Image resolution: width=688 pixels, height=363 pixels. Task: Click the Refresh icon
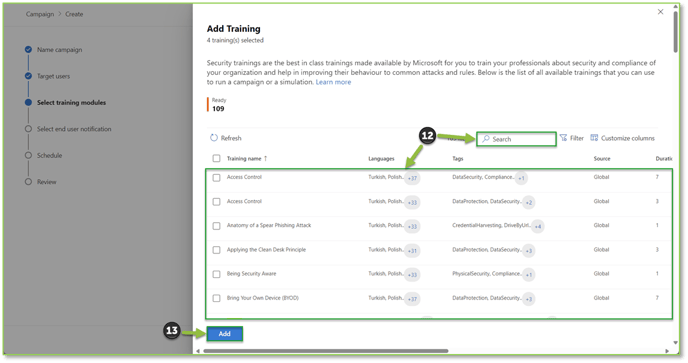point(214,138)
